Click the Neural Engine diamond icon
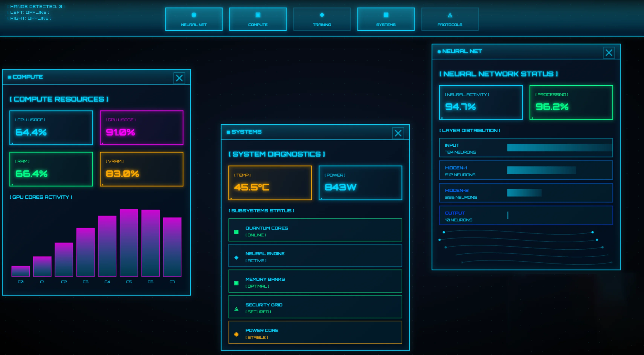Viewport: 644px width, 355px height. coord(236,257)
